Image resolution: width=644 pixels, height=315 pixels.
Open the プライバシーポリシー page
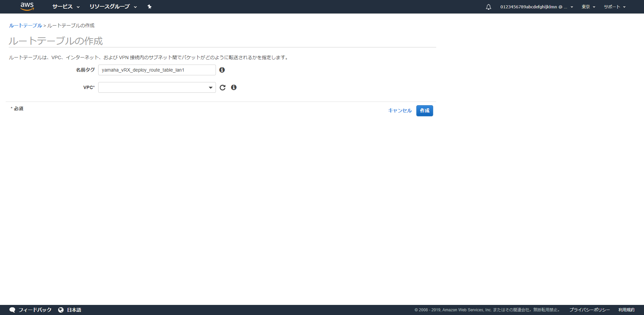tap(589, 310)
